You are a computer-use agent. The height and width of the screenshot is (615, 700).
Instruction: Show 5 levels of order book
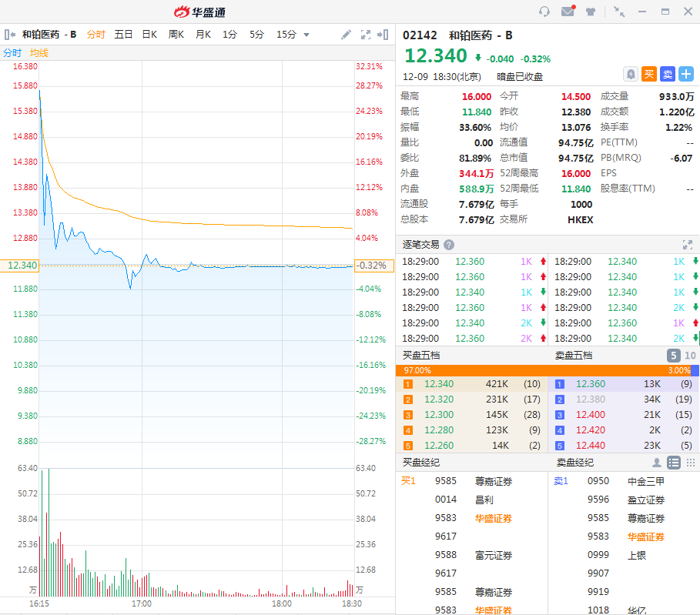[x=674, y=356]
